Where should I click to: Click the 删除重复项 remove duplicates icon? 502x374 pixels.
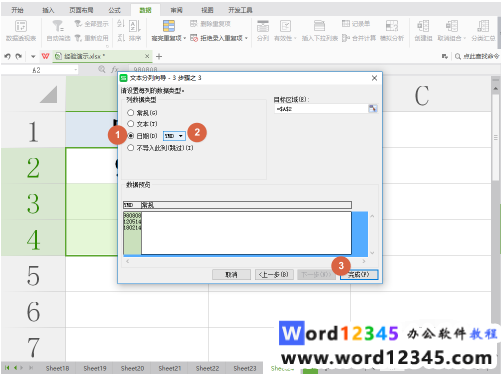pyautogui.click(x=194, y=24)
